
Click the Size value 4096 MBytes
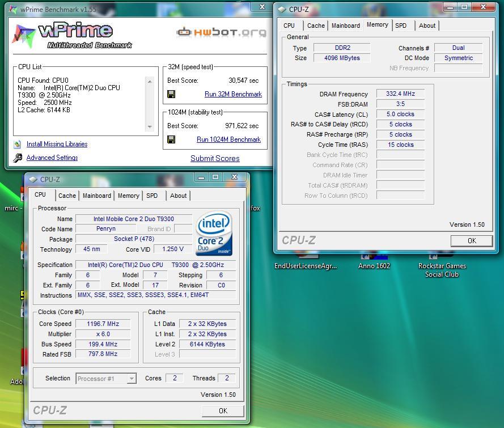[342, 58]
